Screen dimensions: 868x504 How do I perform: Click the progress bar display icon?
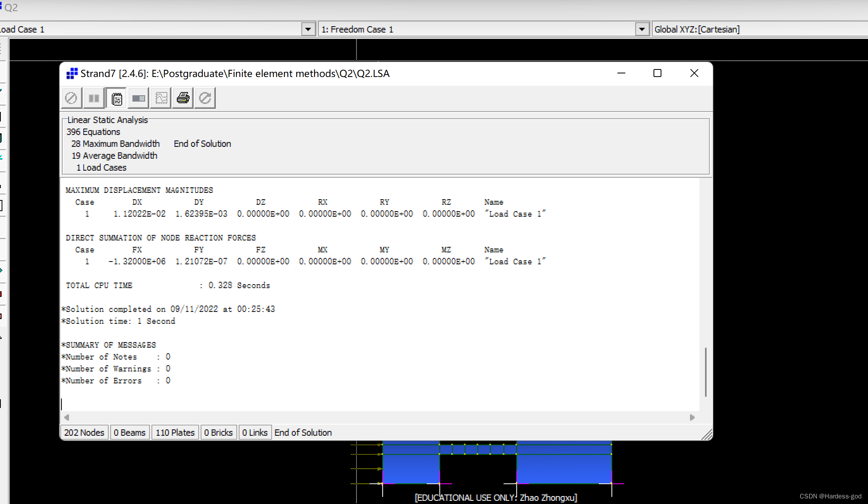[x=138, y=98]
